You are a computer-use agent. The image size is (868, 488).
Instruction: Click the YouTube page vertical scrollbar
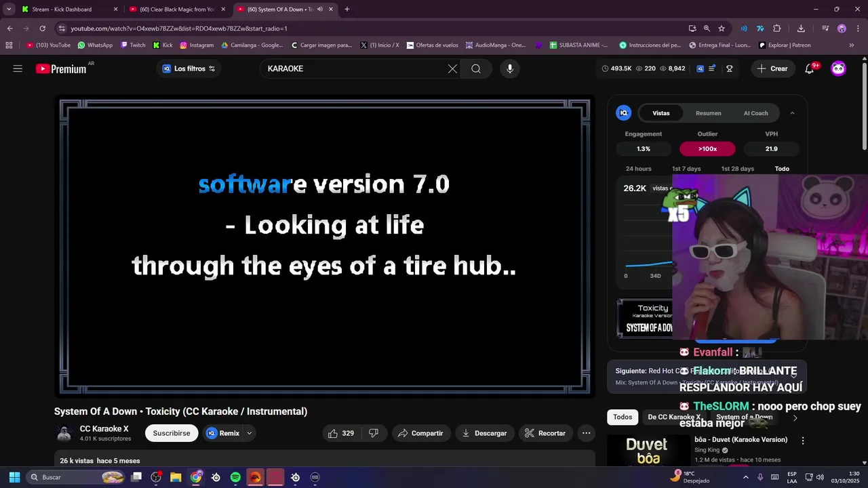[x=864, y=105]
